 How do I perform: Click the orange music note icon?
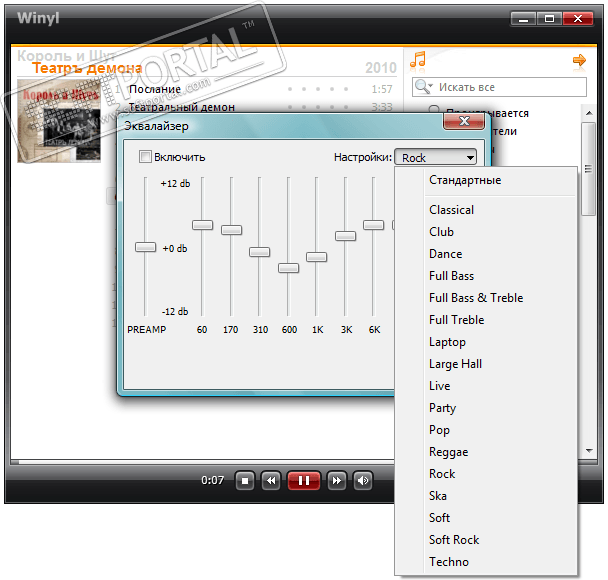pyautogui.click(x=418, y=60)
